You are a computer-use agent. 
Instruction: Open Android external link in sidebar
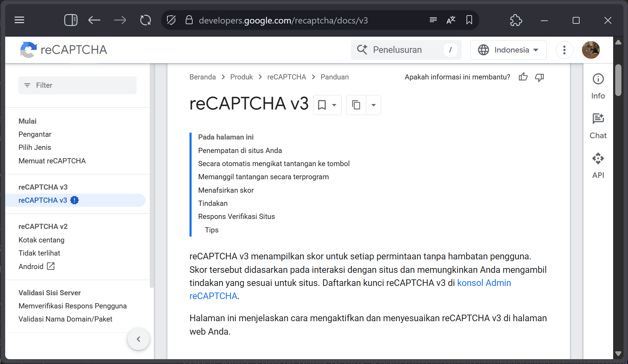tap(37, 266)
